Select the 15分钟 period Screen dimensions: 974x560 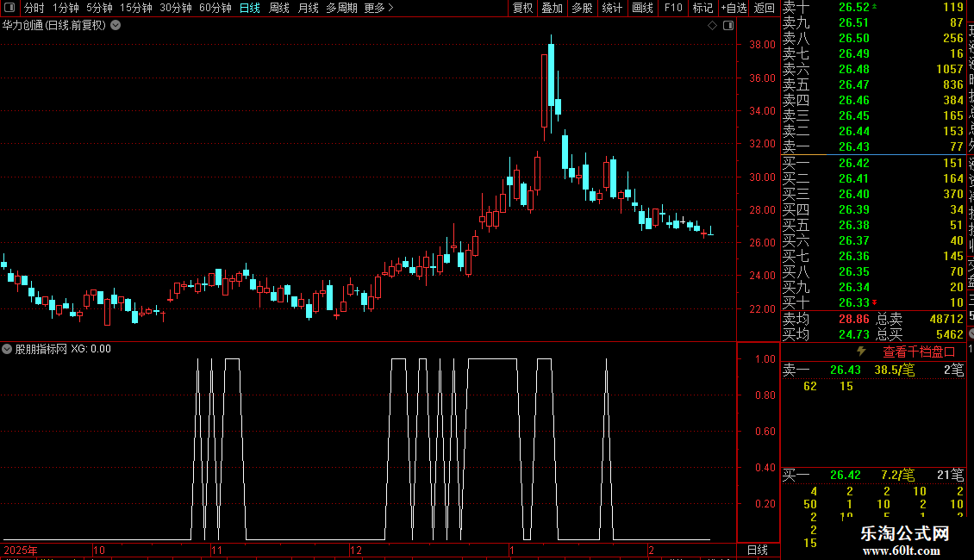pyautogui.click(x=135, y=8)
